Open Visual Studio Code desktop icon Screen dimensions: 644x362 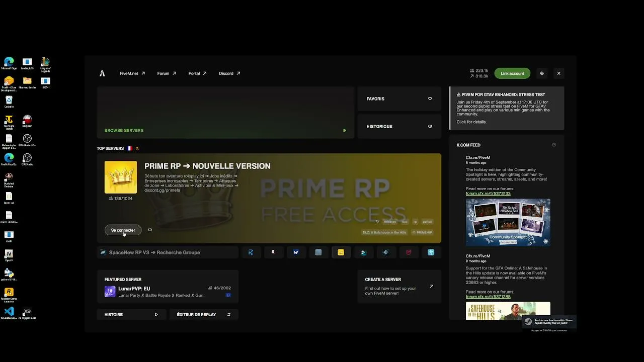(9, 313)
